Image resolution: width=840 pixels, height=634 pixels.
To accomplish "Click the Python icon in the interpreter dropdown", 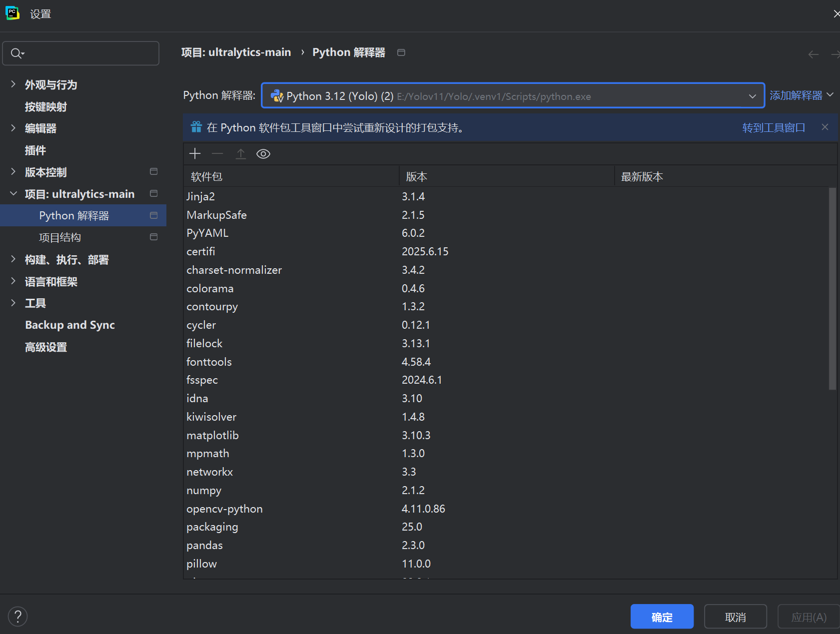I will pyautogui.click(x=277, y=96).
